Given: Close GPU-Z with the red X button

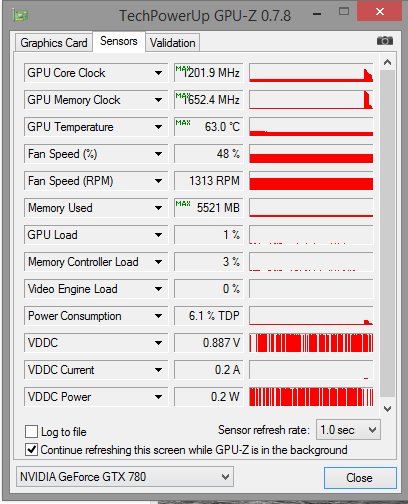Looking at the screenshot, I should tap(379, 12).
